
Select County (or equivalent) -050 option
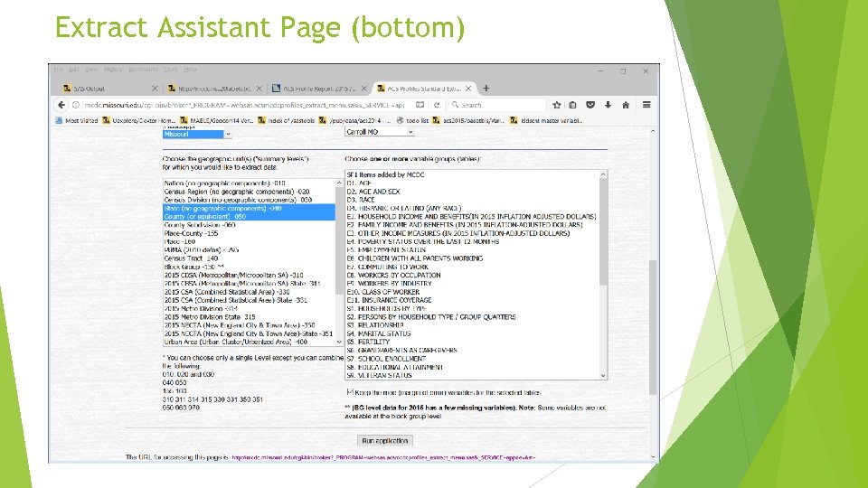(250, 216)
